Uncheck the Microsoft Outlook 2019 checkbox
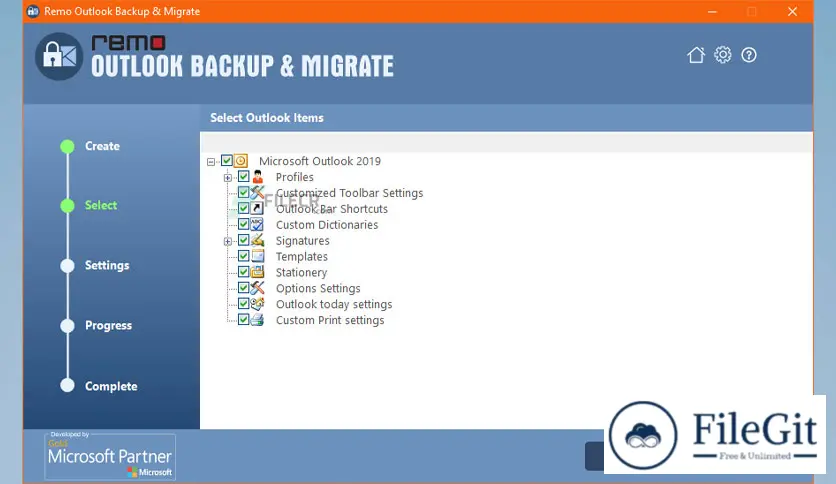836x484 pixels. pyautogui.click(x=227, y=160)
